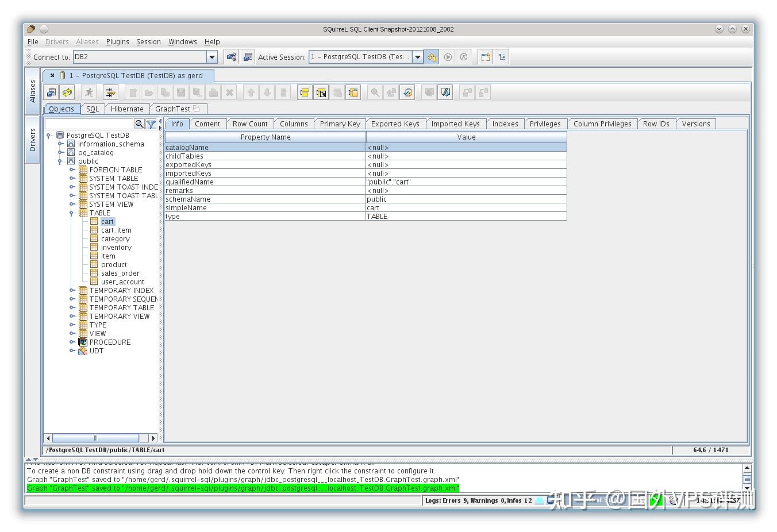This screenshot has height=532, width=777.
Task: Click the connect icon next to Connect dropdown
Action: point(231,56)
